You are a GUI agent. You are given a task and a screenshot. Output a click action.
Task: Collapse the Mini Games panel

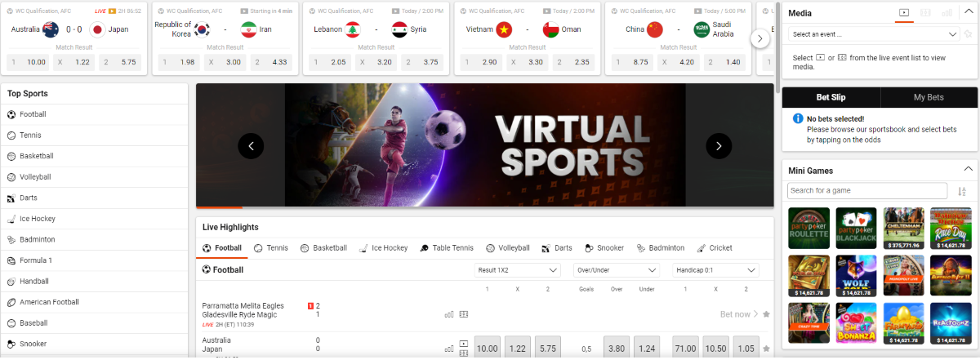[x=969, y=170]
